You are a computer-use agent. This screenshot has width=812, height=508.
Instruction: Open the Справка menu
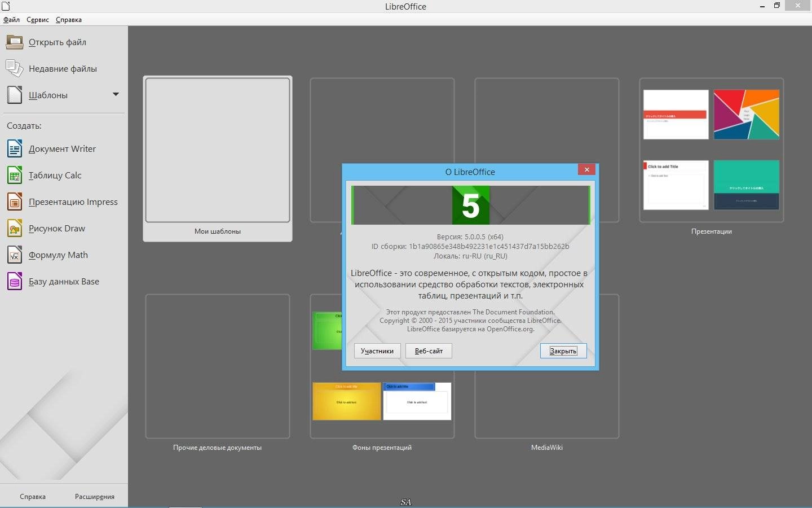(69, 20)
